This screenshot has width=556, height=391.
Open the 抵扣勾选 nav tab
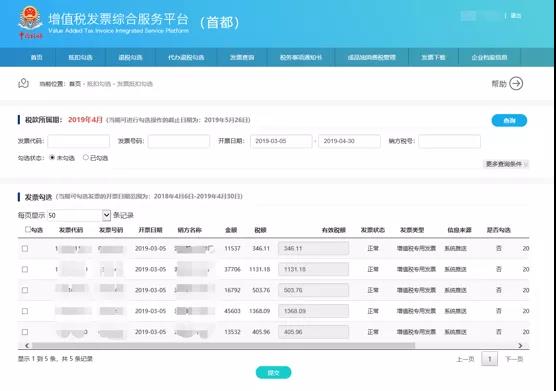pyautogui.click(x=80, y=57)
